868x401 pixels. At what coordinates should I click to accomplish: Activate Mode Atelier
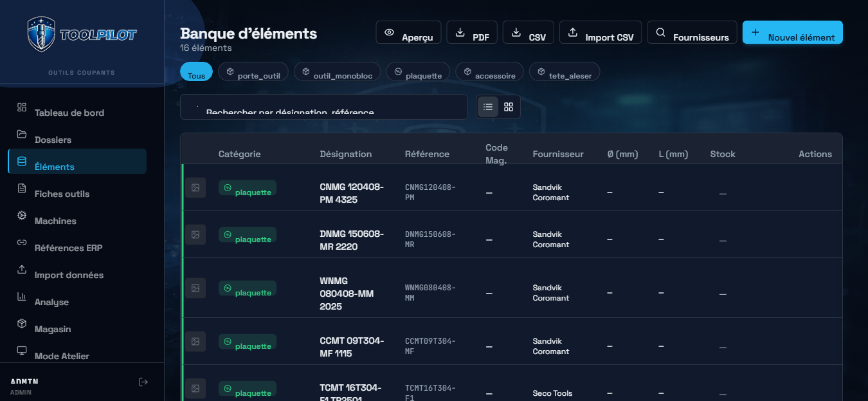60,355
